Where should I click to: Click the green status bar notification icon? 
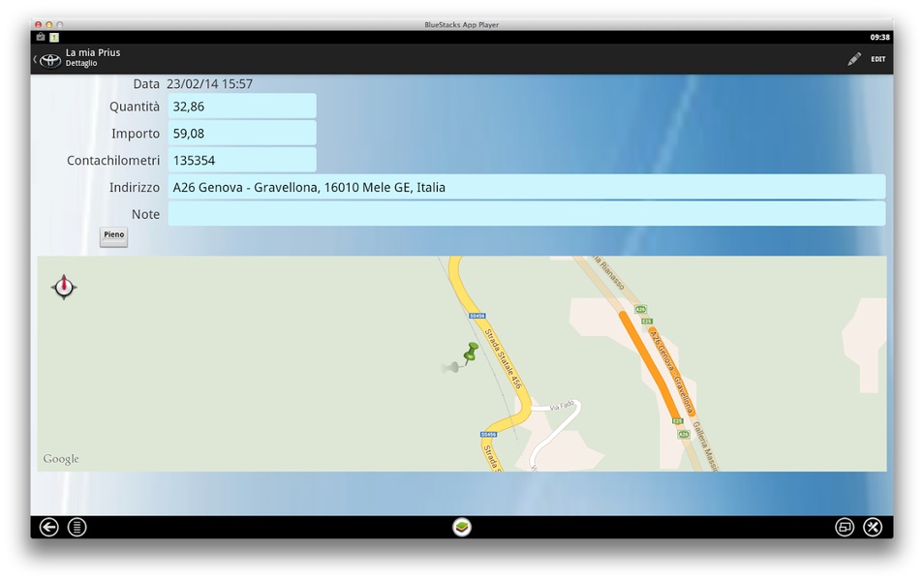(54, 37)
